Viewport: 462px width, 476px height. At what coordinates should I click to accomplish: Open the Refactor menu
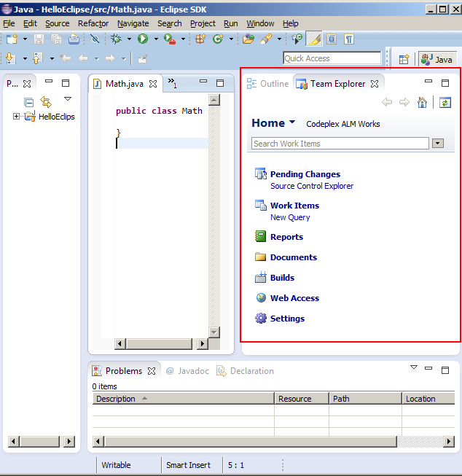tap(93, 23)
